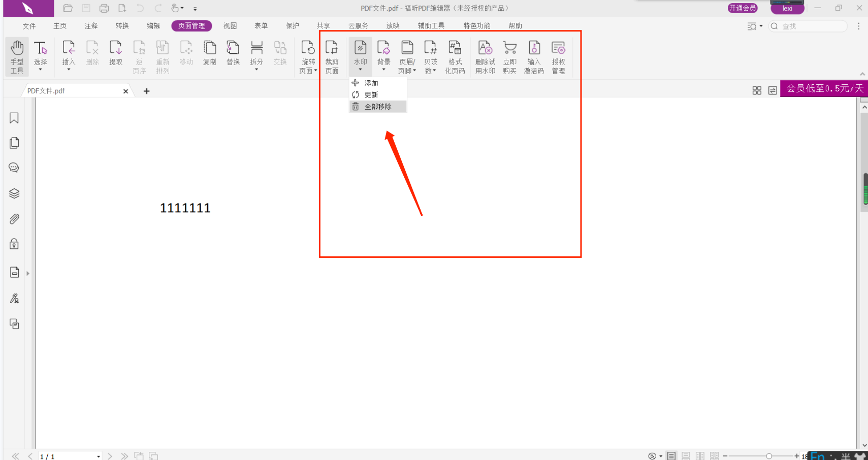The width and height of the screenshot is (868, 460).
Task: Click the Become a member button
Action: [x=743, y=8]
